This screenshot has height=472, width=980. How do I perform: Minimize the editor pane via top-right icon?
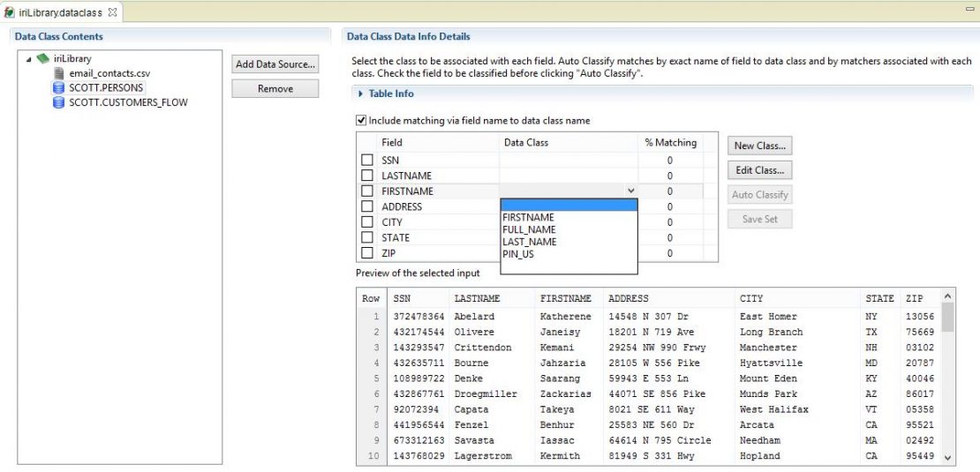pyautogui.click(x=969, y=9)
